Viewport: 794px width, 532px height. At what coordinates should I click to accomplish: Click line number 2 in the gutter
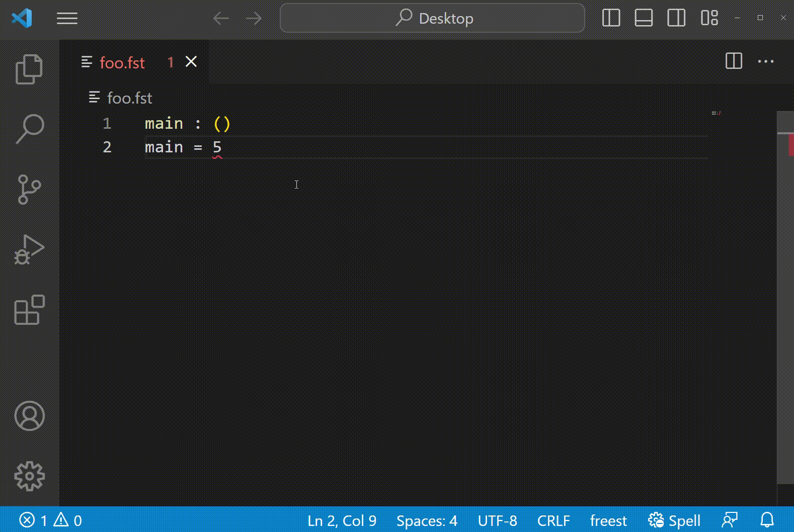coord(107,147)
